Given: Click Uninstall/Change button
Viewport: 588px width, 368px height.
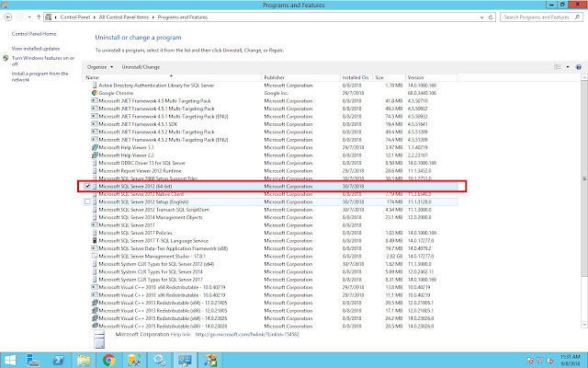Looking at the screenshot, I should [141, 67].
